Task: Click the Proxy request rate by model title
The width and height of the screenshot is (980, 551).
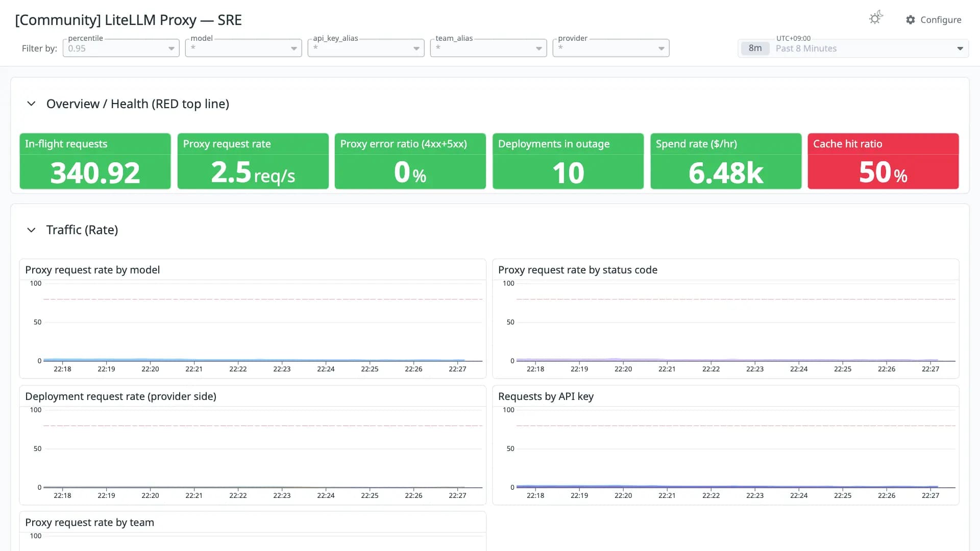Action: click(92, 270)
